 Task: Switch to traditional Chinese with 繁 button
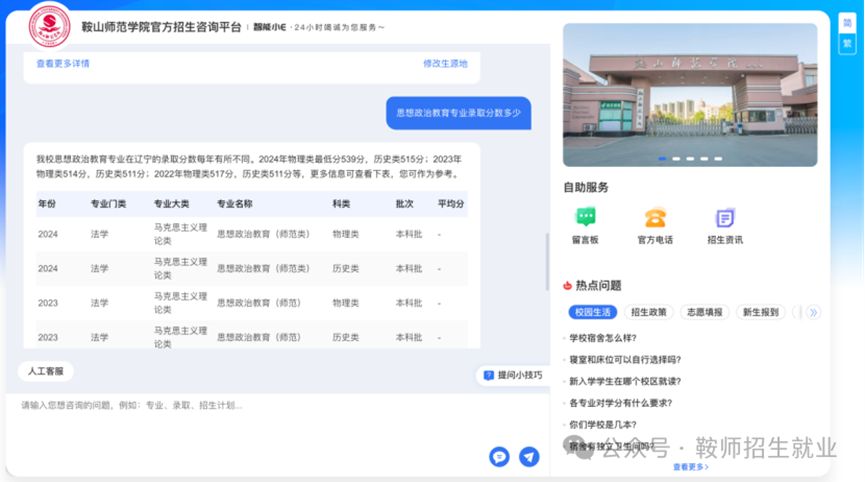pyautogui.click(x=847, y=43)
